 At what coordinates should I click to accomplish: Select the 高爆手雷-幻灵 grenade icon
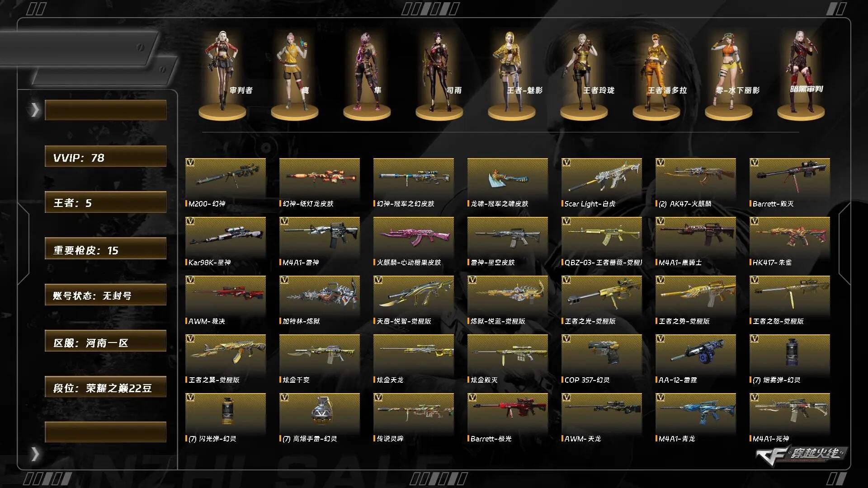(x=320, y=413)
